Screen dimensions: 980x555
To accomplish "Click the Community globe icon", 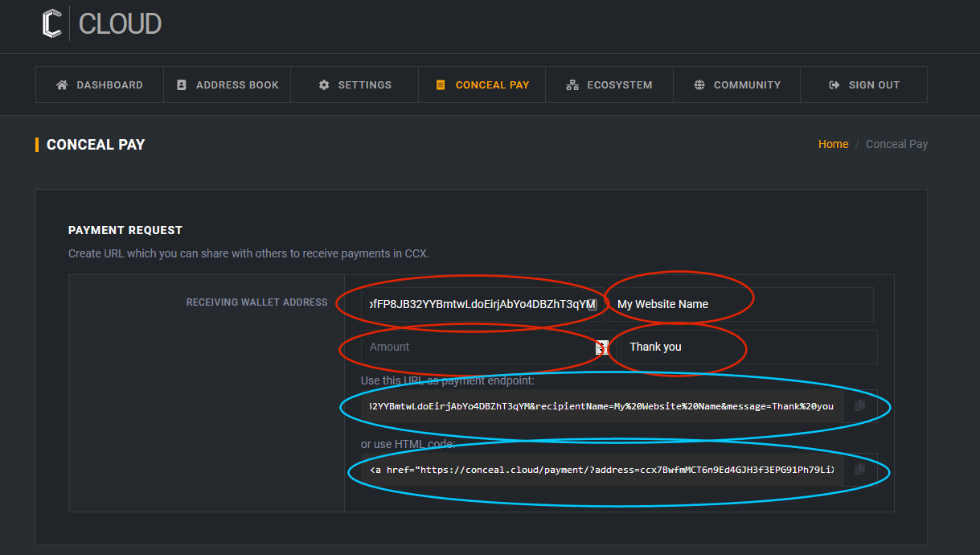I will (x=699, y=84).
